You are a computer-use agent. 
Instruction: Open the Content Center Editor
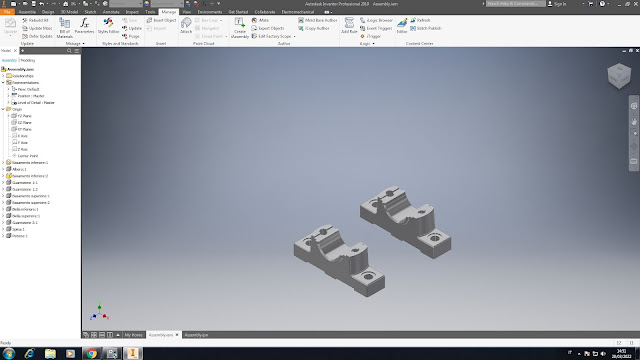coord(402,25)
